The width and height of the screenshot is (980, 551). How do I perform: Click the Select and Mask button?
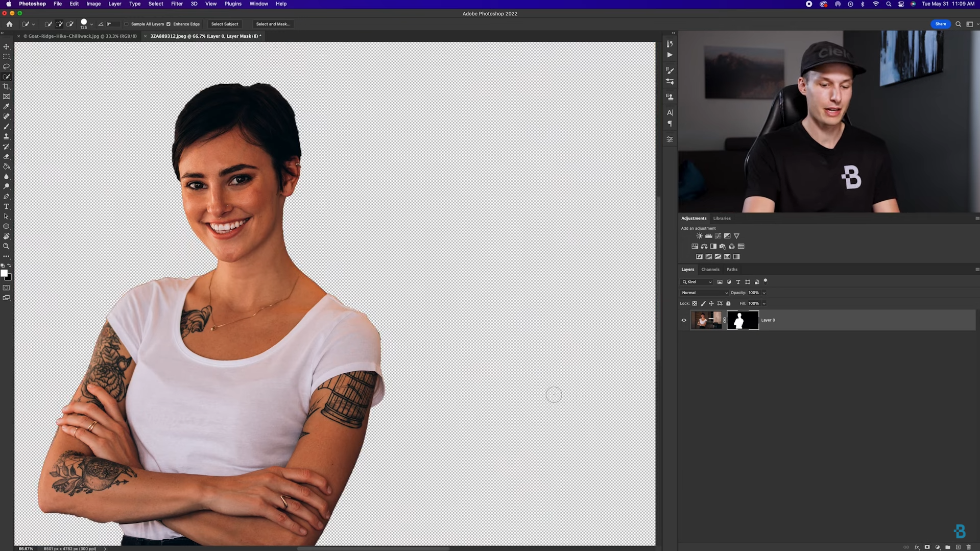273,24
